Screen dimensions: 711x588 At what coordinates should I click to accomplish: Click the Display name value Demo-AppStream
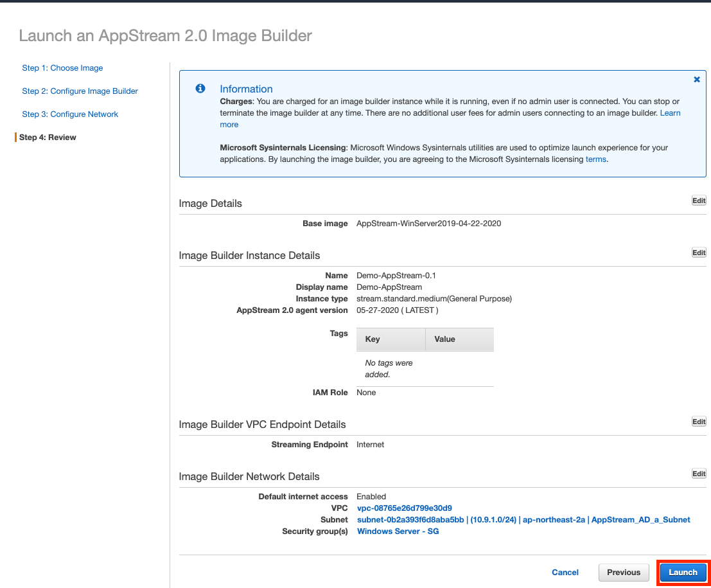[x=389, y=287]
